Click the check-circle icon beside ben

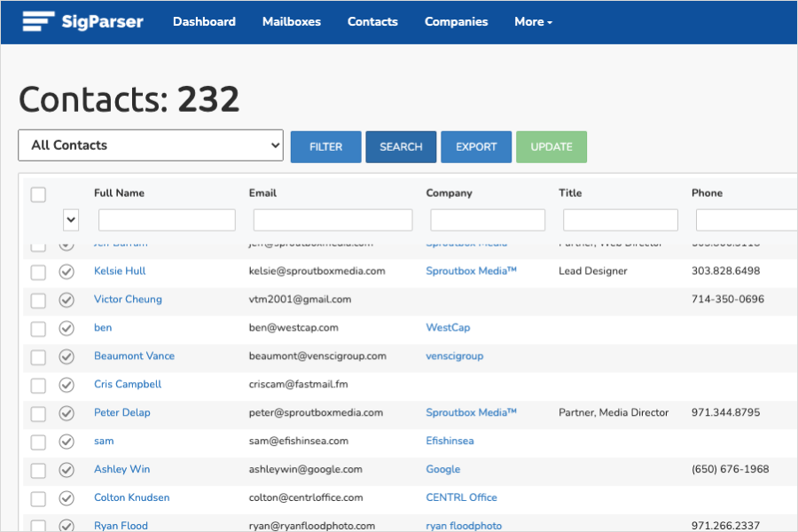[x=66, y=328]
